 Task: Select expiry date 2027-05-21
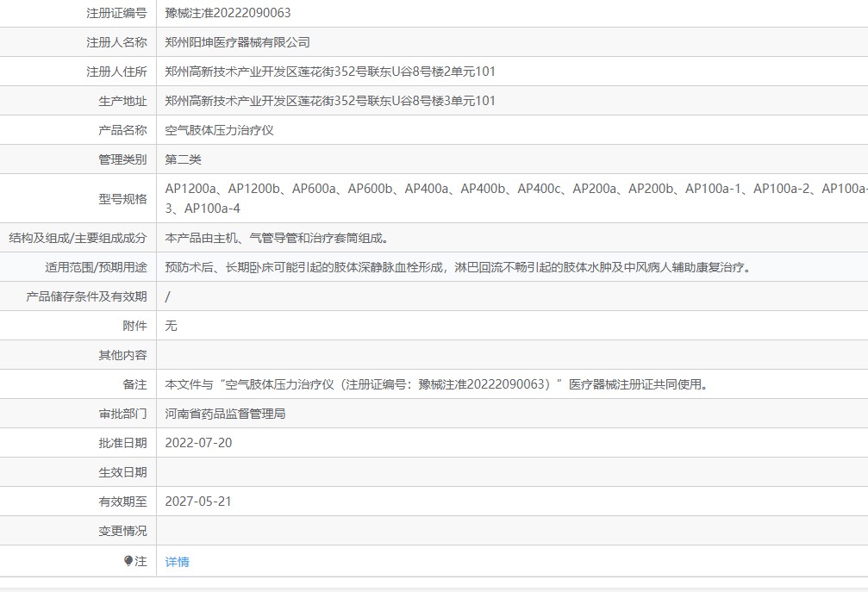click(x=198, y=502)
